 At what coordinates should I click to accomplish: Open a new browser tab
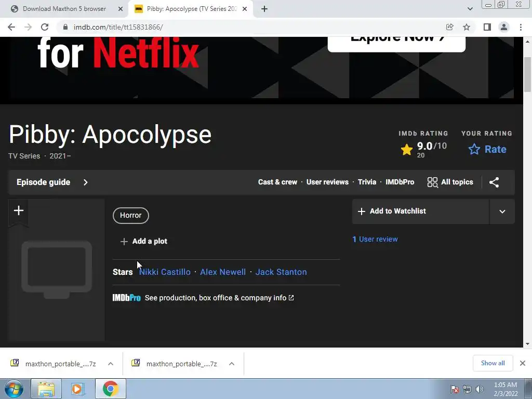(x=264, y=9)
